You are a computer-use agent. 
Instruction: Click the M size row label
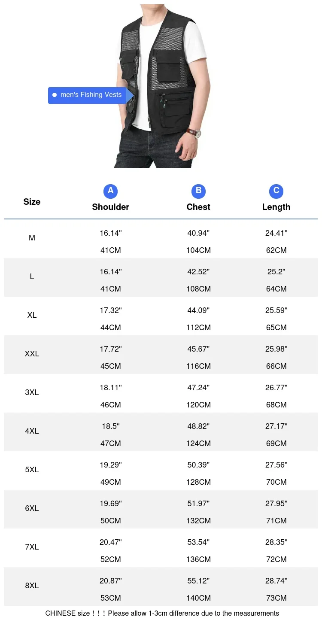click(x=32, y=238)
